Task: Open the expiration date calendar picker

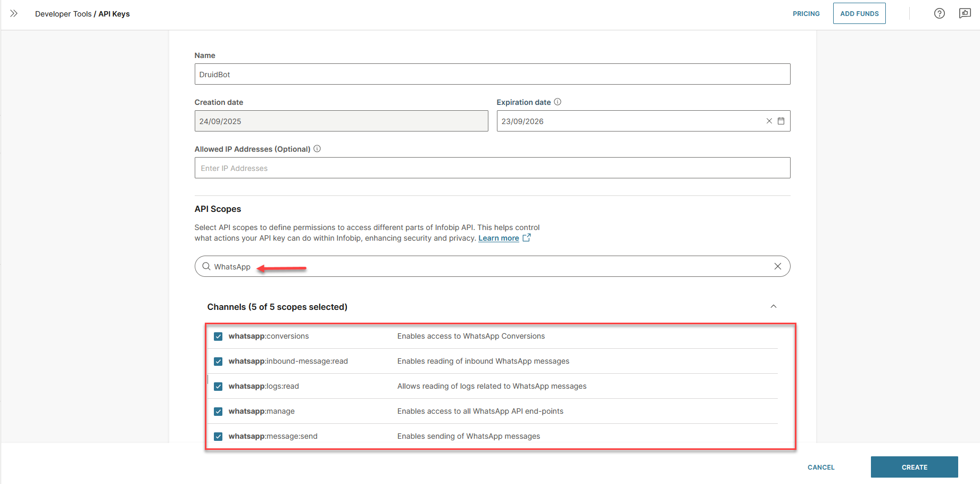Action: (781, 121)
